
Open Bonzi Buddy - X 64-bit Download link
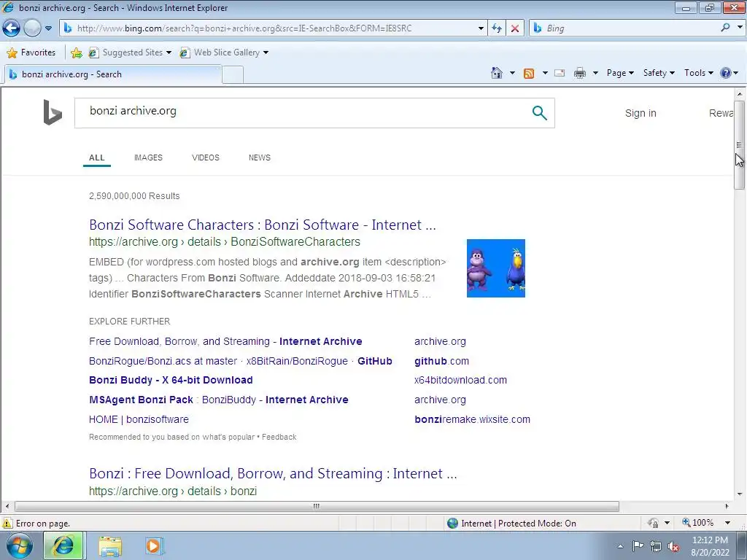171,380
